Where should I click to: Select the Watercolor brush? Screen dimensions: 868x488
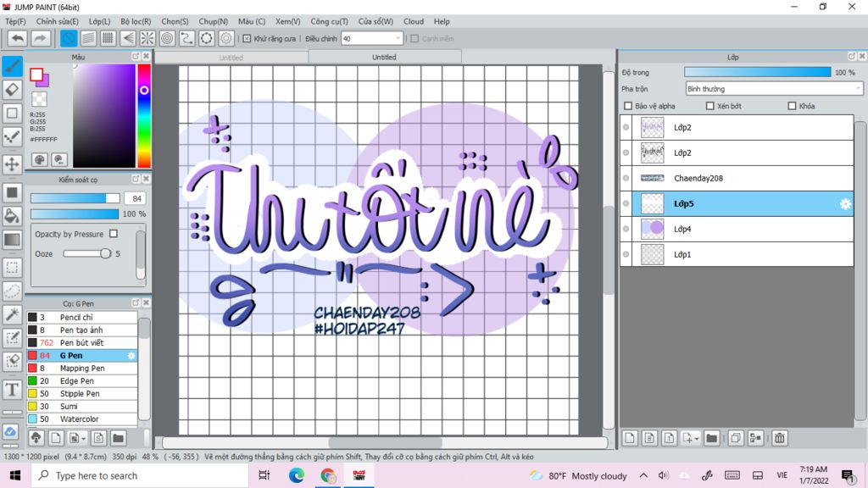click(82, 419)
